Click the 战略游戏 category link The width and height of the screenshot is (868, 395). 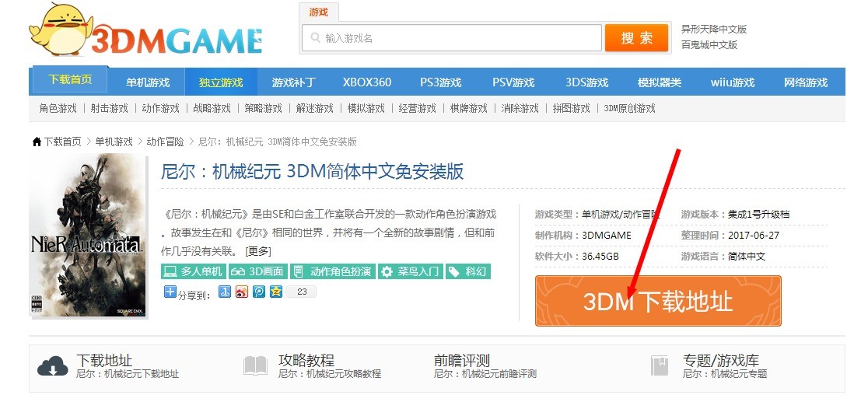[212, 108]
